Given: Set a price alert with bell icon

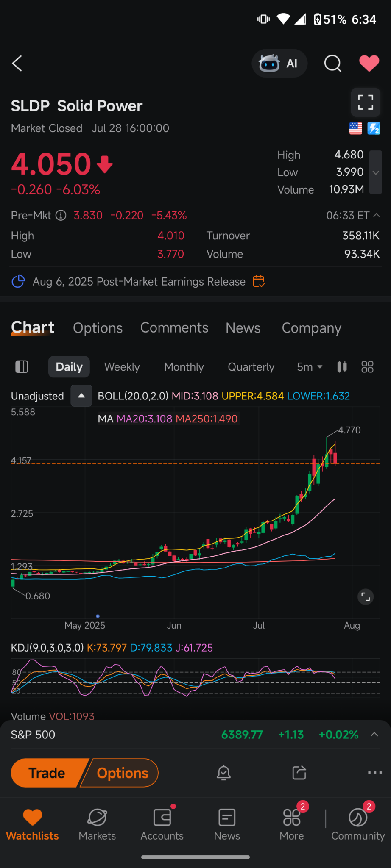Looking at the screenshot, I should [223, 773].
